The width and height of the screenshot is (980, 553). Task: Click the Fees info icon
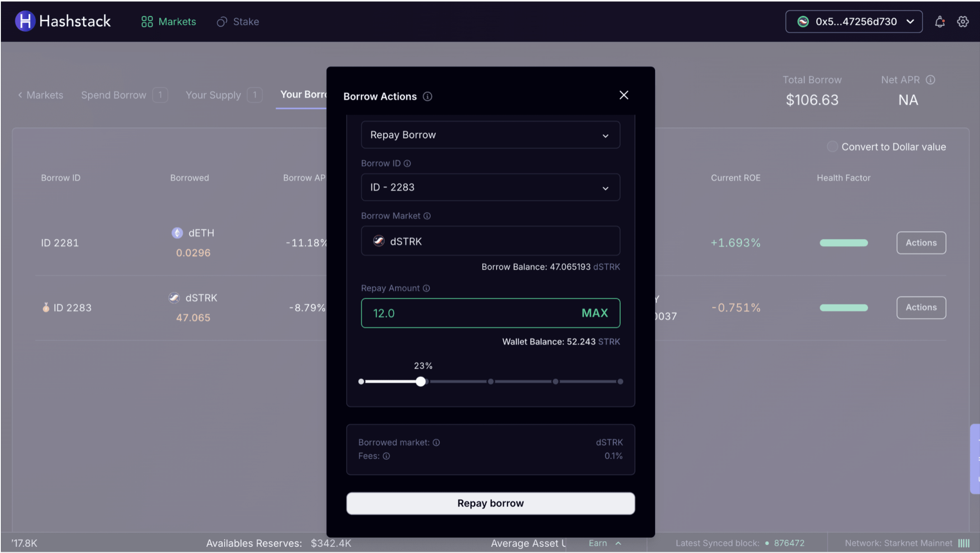point(387,456)
